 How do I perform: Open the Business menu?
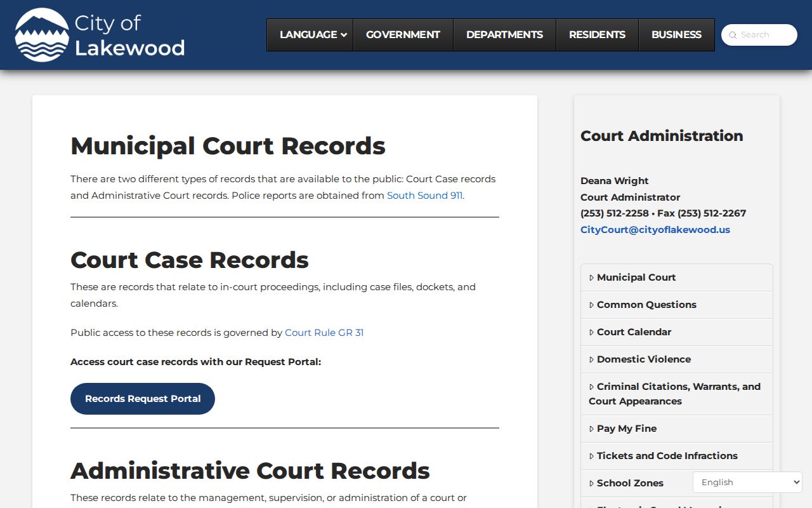pos(676,35)
